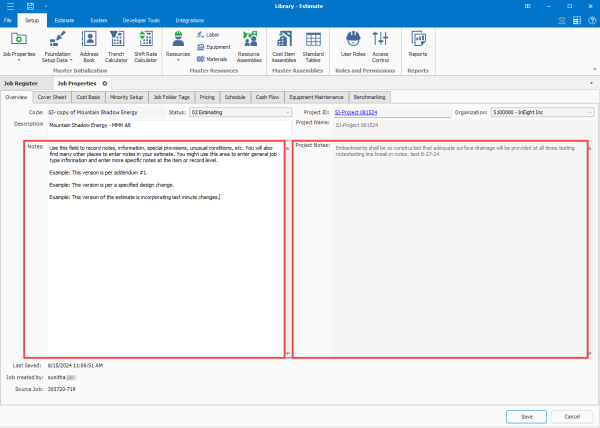Open the Reports icon
This screenshot has width=600, height=428.
click(x=417, y=39)
